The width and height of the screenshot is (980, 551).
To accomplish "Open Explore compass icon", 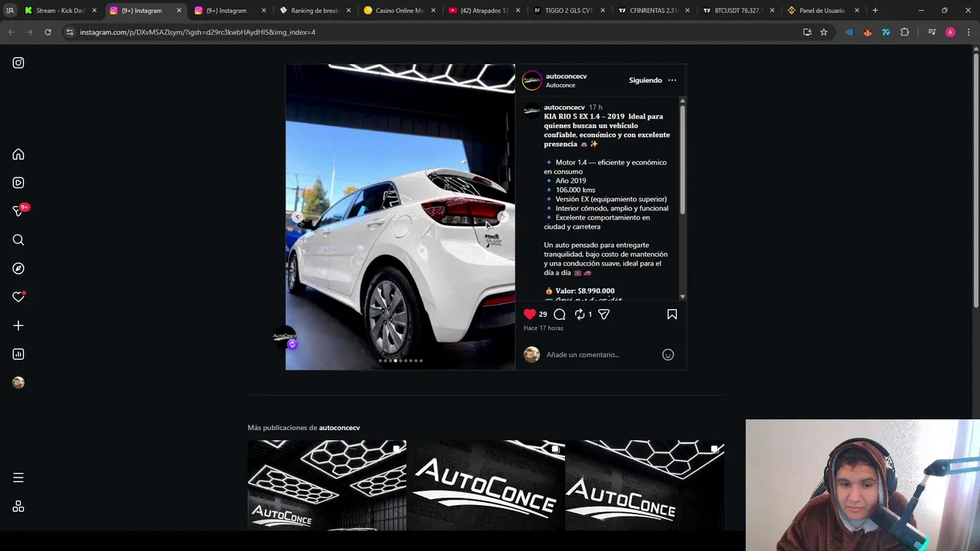I will pos(18,269).
